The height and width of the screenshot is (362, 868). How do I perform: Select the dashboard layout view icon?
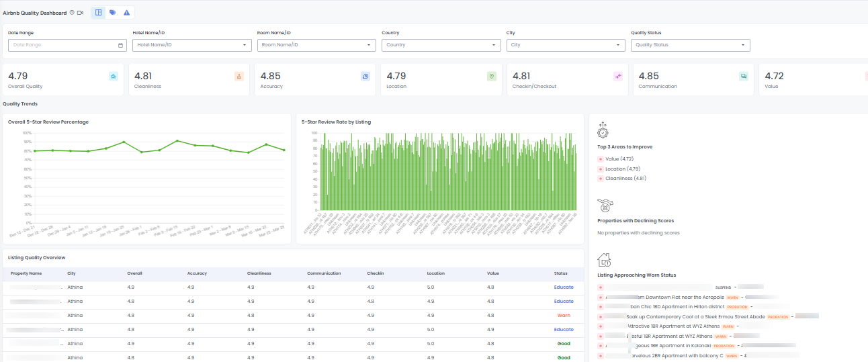pos(99,13)
